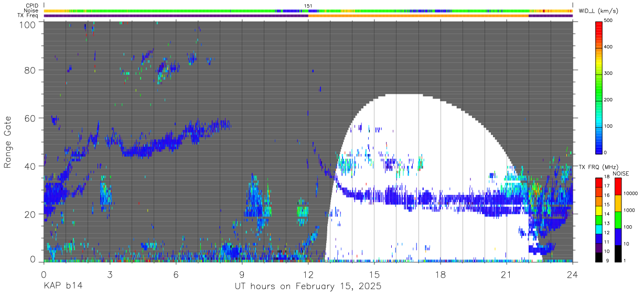Click the orange segment of the TX Freq strip
This screenshot has width=644, height=297.
pyautogui.click(x=418, y=16)
